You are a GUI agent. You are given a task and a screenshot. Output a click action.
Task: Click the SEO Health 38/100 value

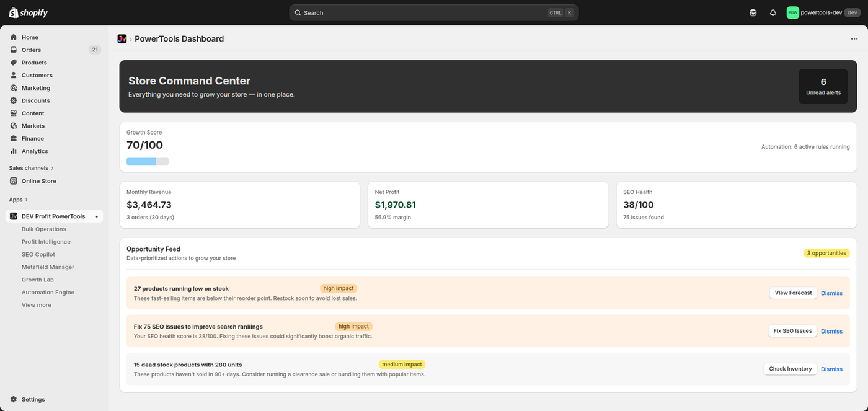tap(639, 205)
